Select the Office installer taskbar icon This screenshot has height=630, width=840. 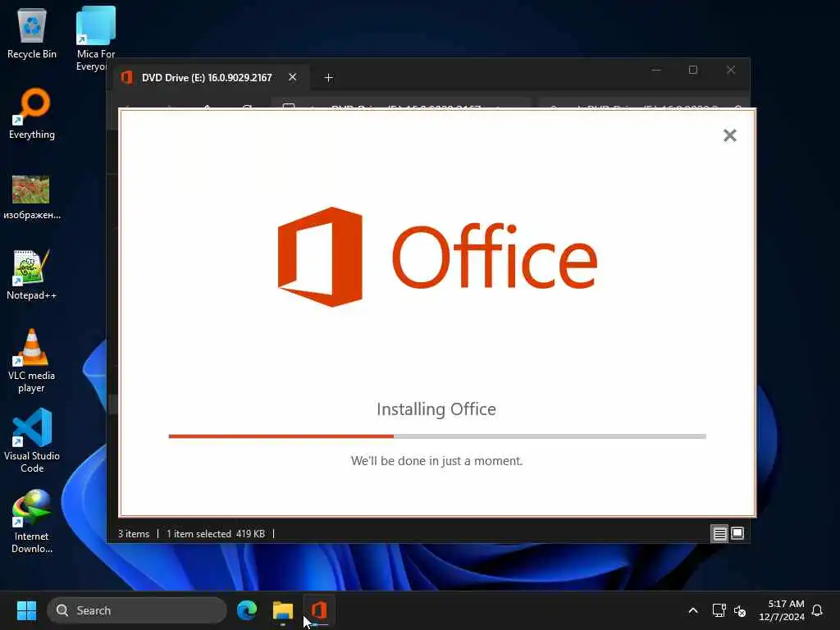319,610
